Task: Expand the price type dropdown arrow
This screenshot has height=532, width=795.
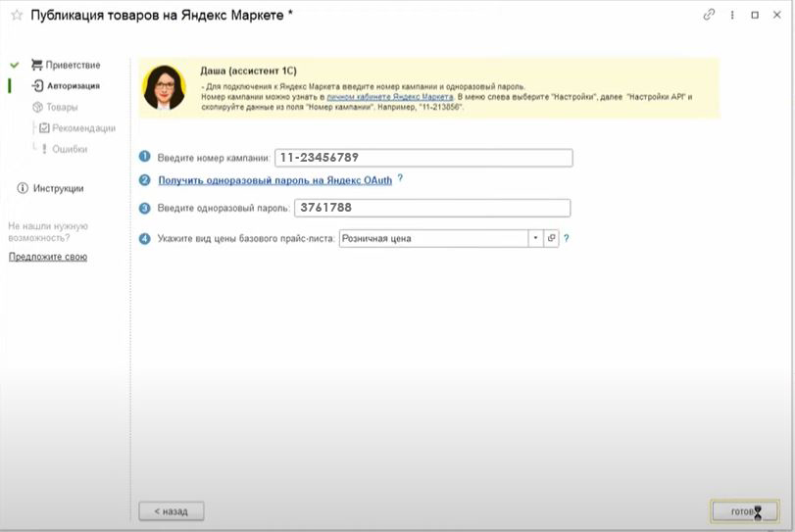Action: (x=535, y=238)
